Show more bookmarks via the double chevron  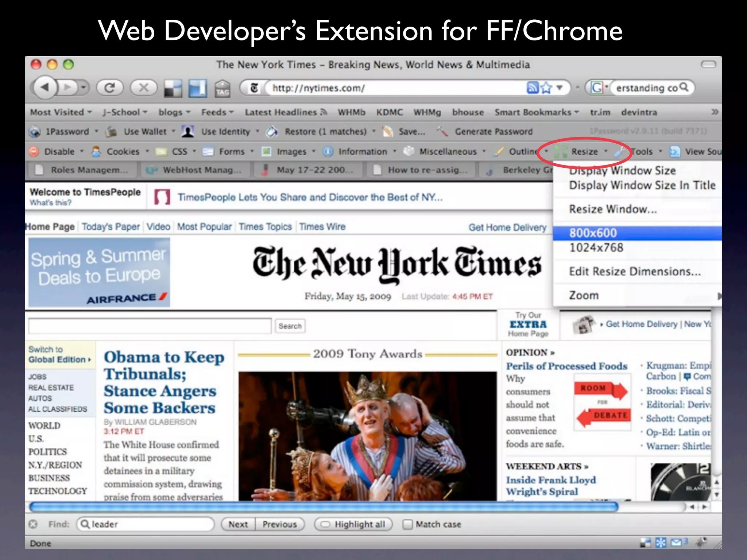click(x=715, y=112)
